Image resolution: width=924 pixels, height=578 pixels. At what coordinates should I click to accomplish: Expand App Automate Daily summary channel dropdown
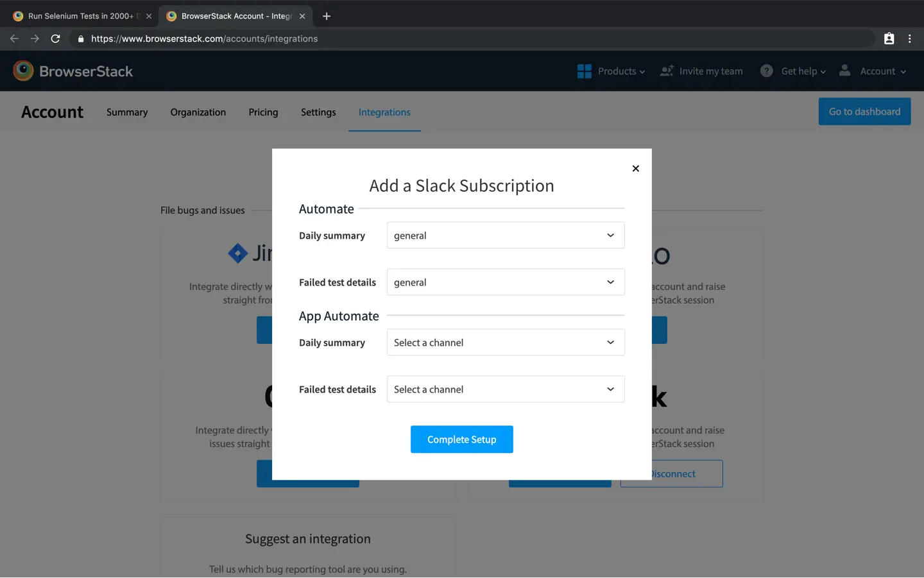tap(505, 343)
